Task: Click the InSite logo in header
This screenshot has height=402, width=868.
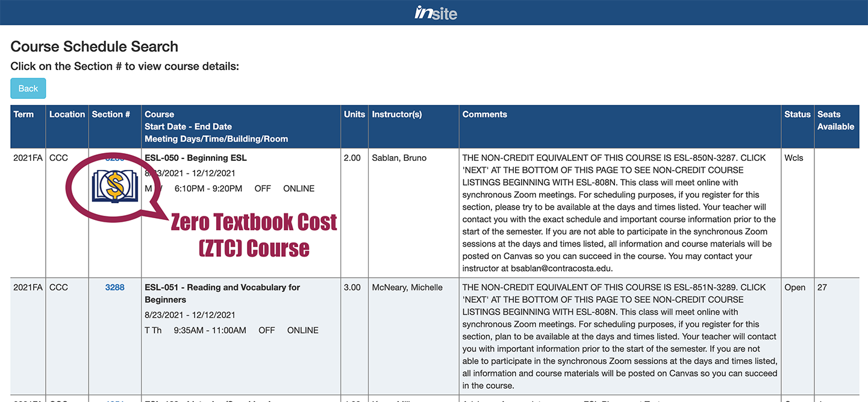Action: (436, 12)
